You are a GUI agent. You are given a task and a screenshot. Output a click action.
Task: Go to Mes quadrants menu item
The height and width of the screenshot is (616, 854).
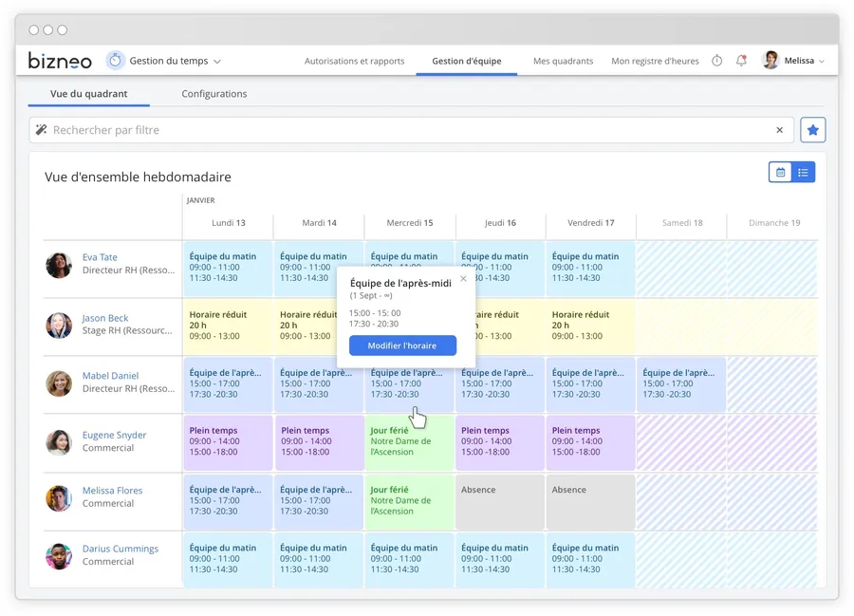click(563, 61)
